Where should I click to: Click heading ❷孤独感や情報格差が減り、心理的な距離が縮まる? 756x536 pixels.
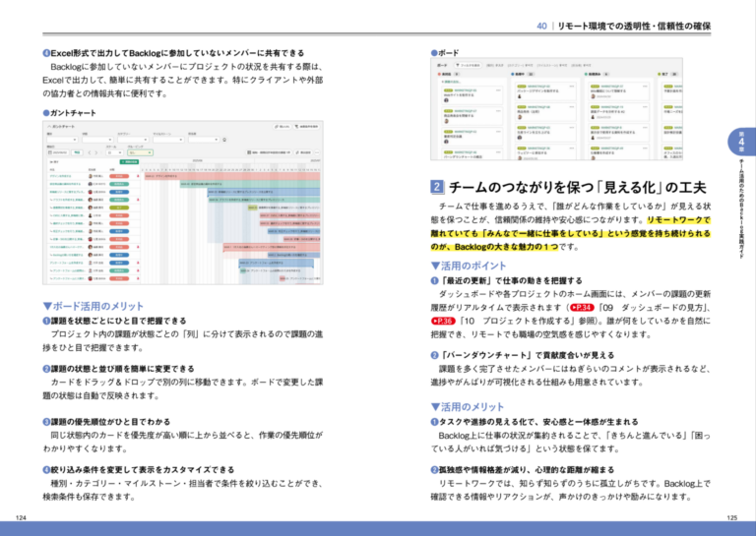(x=523, y=469)
